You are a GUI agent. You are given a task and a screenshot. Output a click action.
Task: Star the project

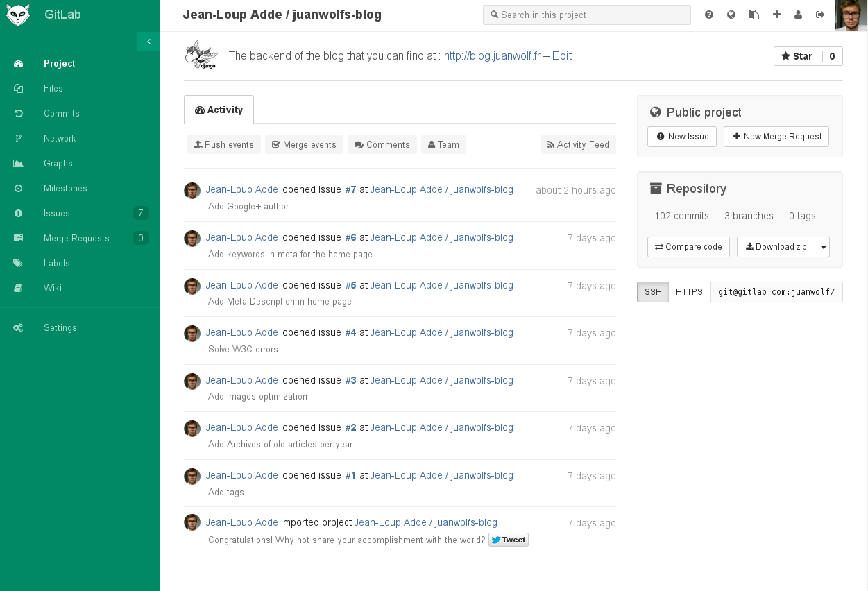pyautogui.click(x=797, y=56)
